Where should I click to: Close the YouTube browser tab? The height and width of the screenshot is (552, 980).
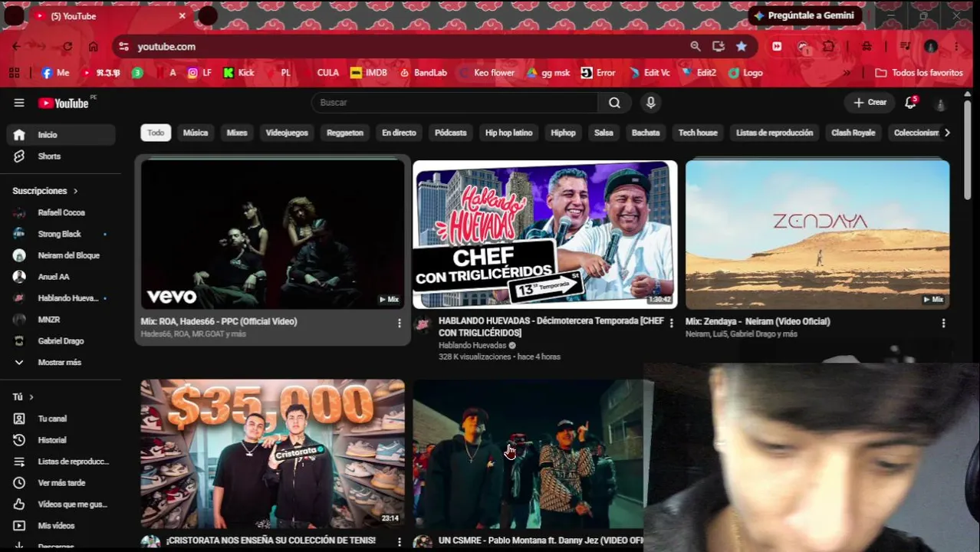tap(183, 16)
